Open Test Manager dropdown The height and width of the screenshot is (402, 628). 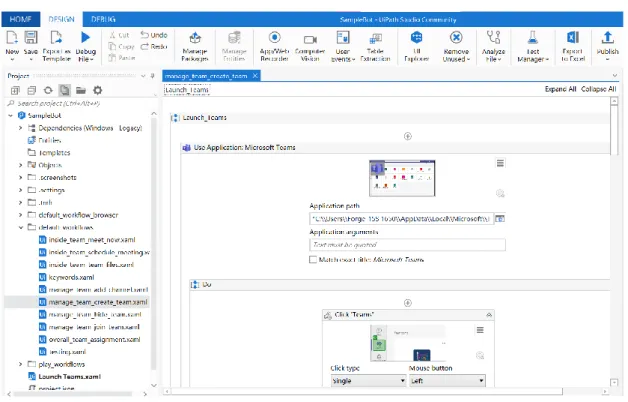coord(533,46)
